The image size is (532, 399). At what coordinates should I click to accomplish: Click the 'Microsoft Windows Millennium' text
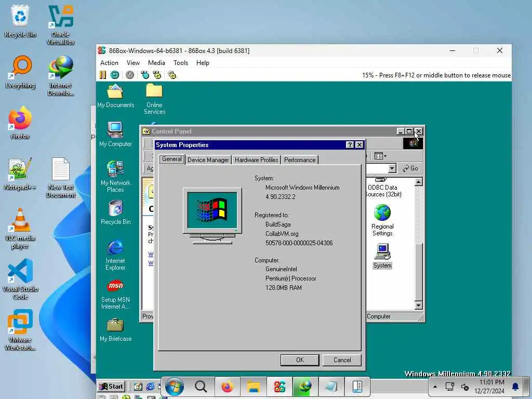tap(302, 188)
